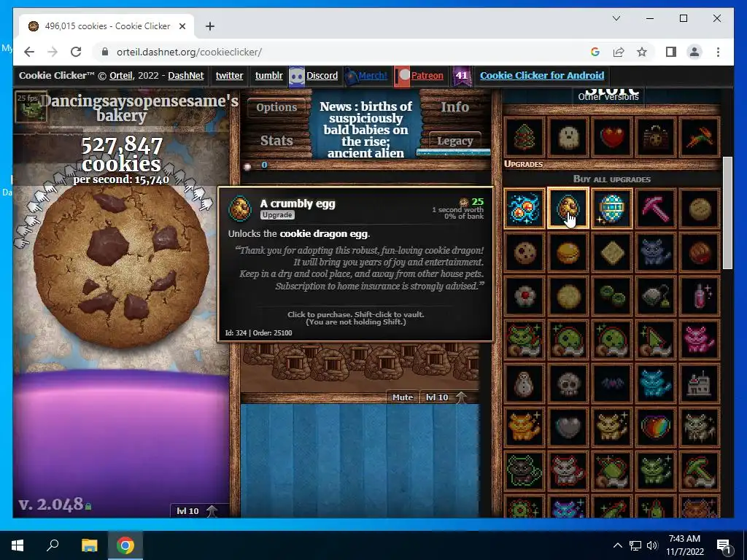Purchase the pink potion bottle upgrade

click(x=700, y=296)
